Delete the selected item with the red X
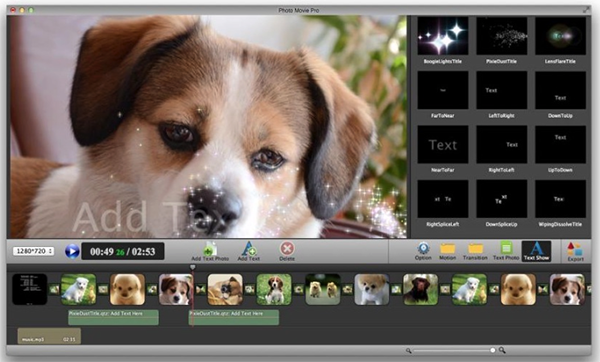600x362 pixels. (x=287, y=249)
